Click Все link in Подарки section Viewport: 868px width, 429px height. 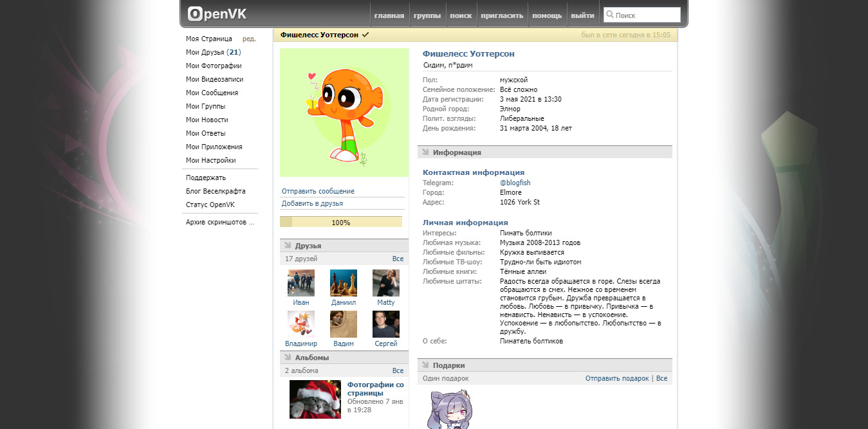661,378
